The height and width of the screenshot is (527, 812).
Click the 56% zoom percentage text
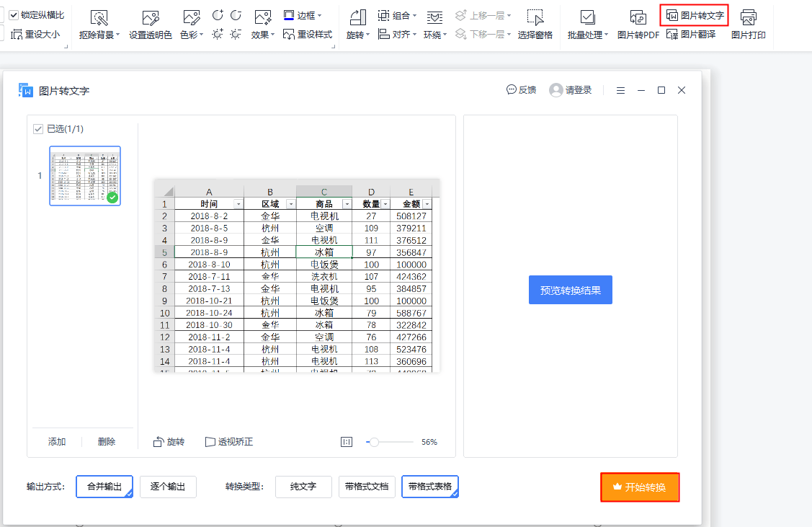click(x=429, y=442)
